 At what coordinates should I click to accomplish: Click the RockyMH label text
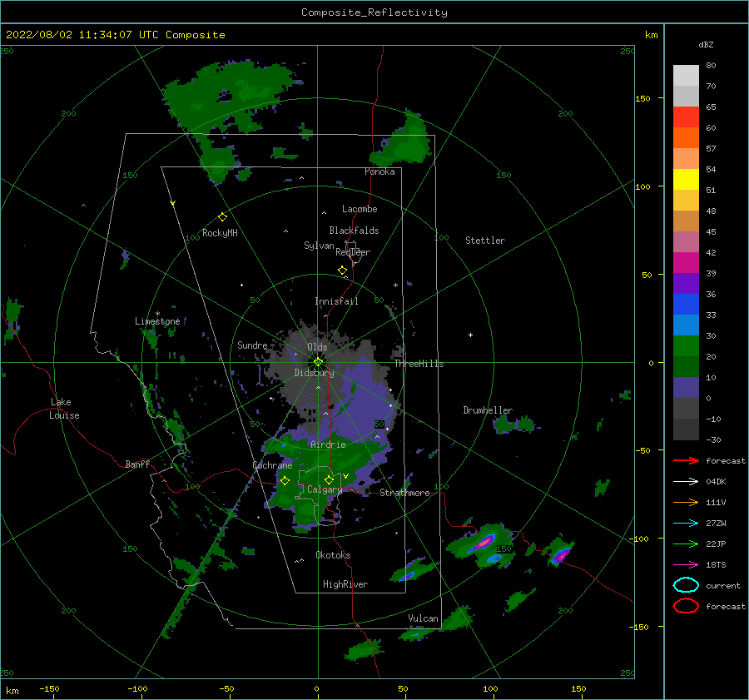(220, 233)
